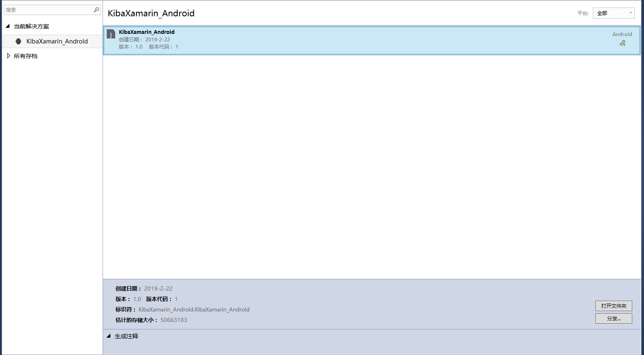Click the Android platform label in archive row
The height and width of the screenshot is (355, 644).
pyautogui.click(x=622, y=34)
